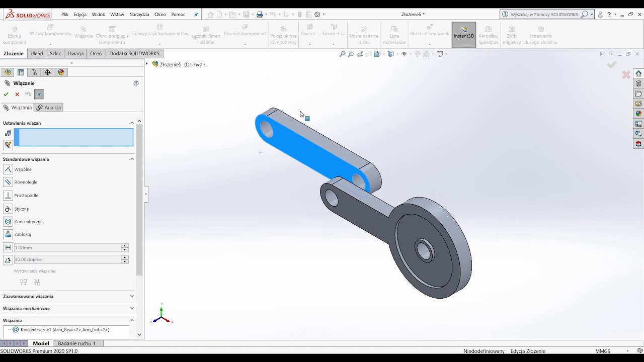644x362 pixels.
Task: Confirm the mate with the green checkmark
Action: click(x=6, y=94)
